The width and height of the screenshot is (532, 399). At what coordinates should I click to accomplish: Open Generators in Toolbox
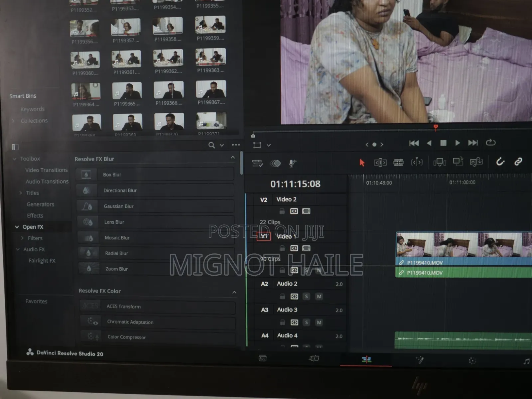coord(40,204)
